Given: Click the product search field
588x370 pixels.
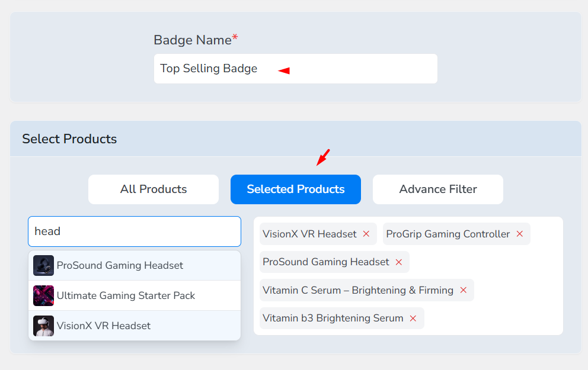Looking at the screenshot, I should coord(135,231).
